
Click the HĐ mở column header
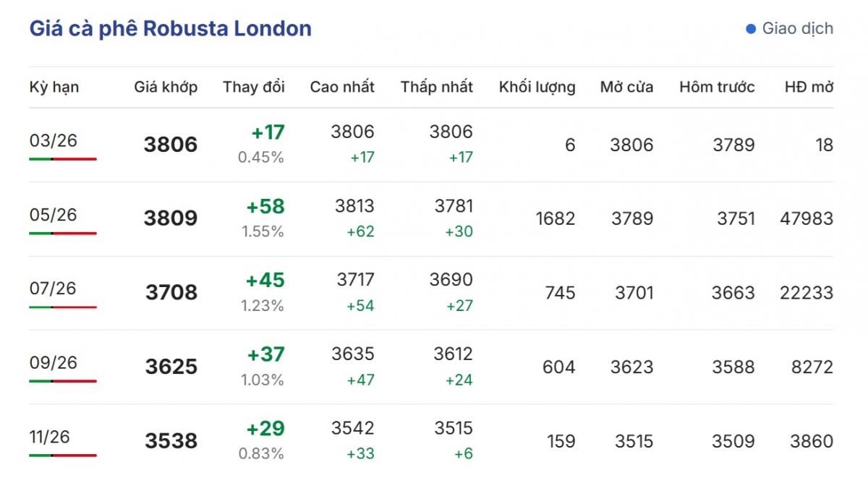click(809, 88)
